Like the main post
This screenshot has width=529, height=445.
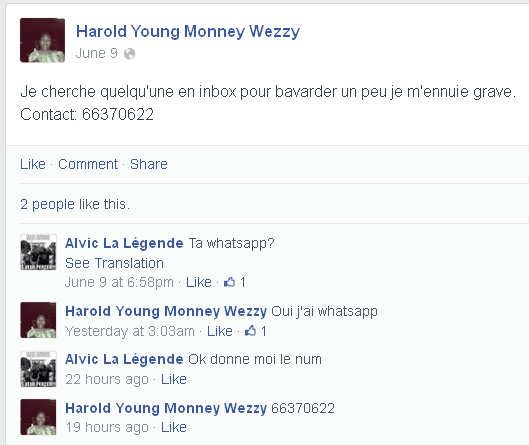[x=33, y=164]
